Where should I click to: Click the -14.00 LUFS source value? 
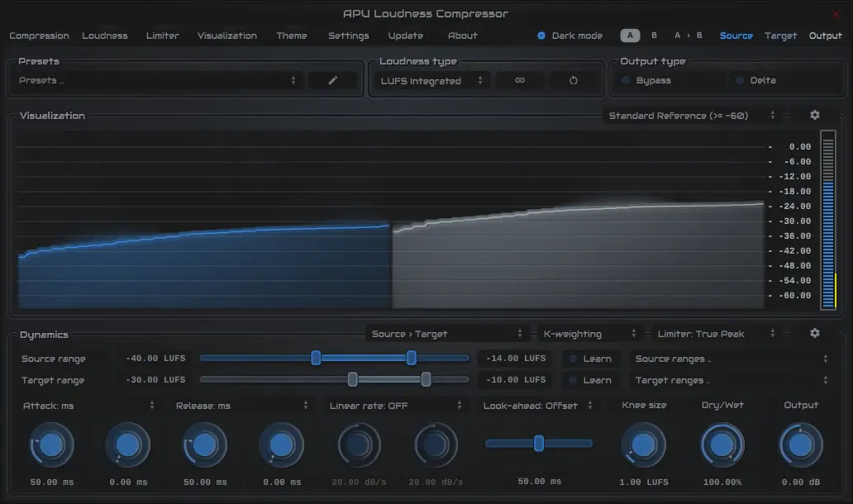[516, 359]
